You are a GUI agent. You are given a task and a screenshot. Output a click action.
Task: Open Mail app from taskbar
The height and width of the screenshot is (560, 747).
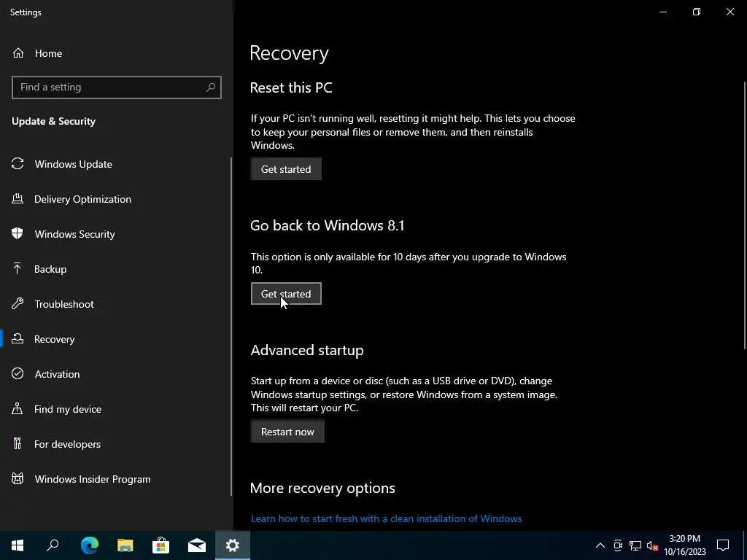coord(196,545)
